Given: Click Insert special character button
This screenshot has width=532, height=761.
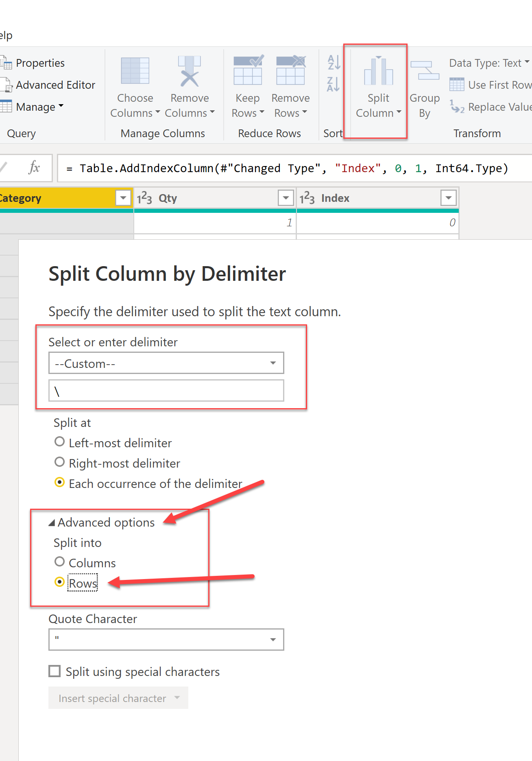Looking at the screenshot, I should click(x=118, y=698).
